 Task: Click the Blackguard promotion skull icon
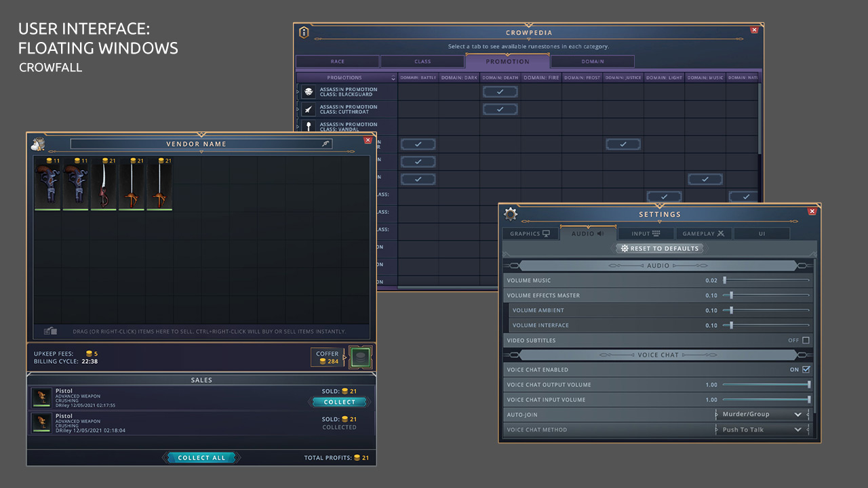[x=309, y=91]
